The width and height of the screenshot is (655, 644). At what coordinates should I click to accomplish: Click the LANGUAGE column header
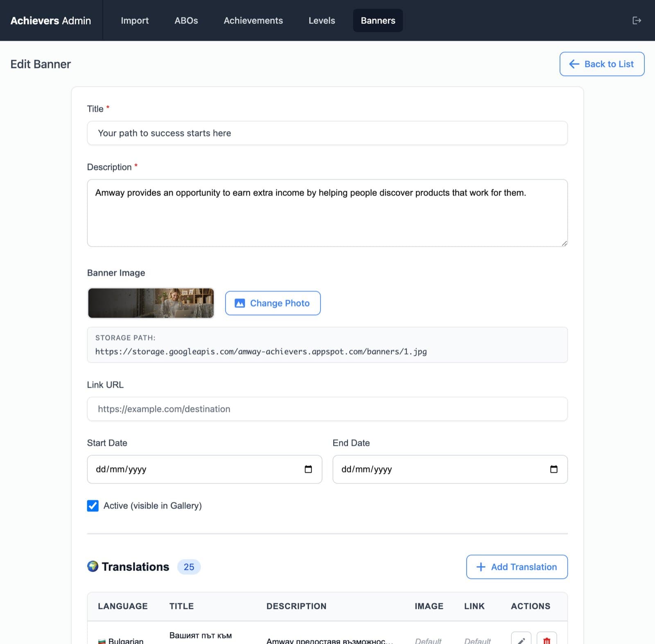point(123,606)
